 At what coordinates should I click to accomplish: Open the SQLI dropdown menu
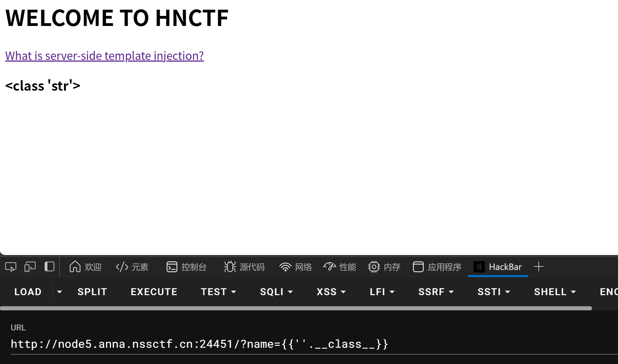[x=276, y=292]
